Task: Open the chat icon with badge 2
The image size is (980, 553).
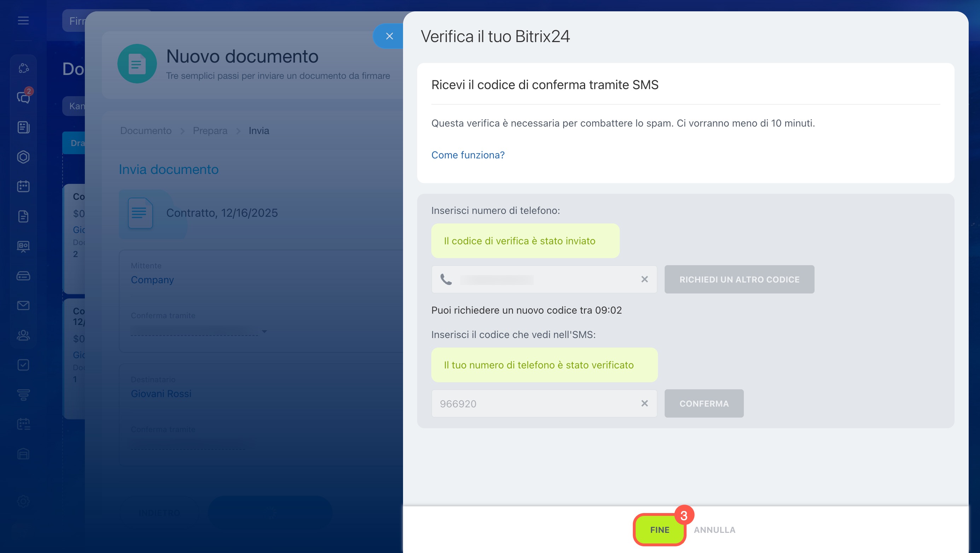Action: pyautogui.click(x=23, y=98)
